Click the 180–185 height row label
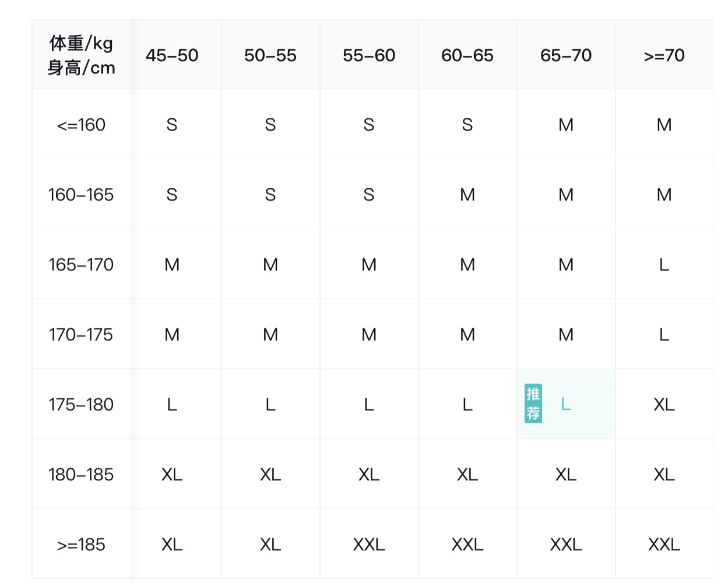Screen dimensions: 728x583 point(82,475)
